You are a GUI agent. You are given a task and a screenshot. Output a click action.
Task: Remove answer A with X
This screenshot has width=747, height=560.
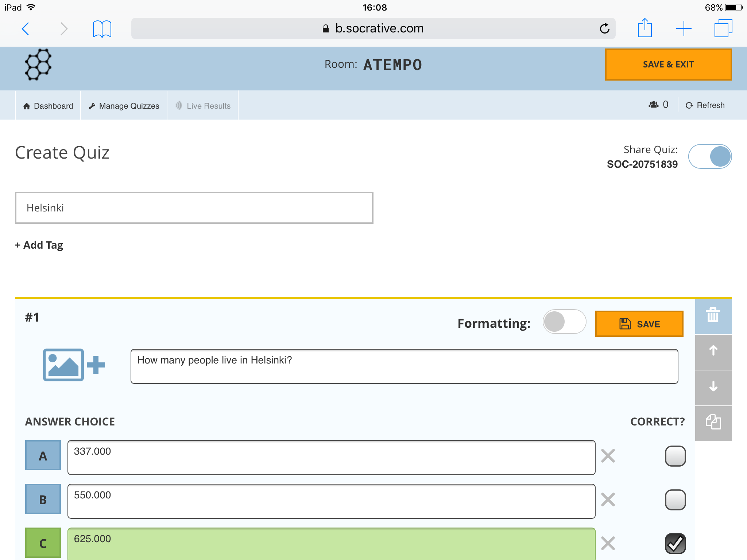coord(608,456)
